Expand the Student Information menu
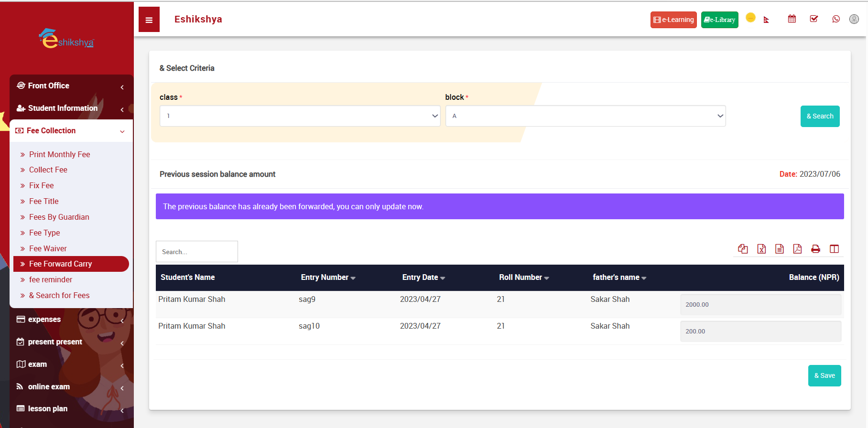Viewport: 868px width, 428px height. (71, 108)
